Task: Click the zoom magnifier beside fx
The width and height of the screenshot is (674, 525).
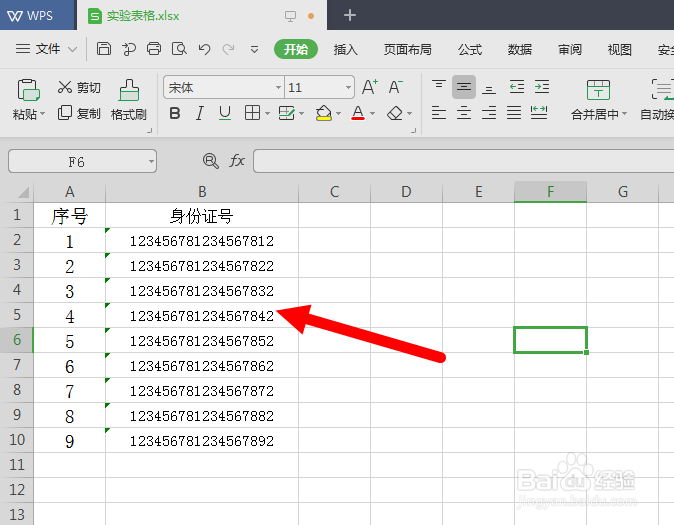Action: [211, 161]
